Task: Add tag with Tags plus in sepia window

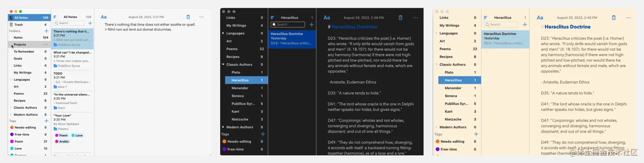Action: click(x=476, y=134)
